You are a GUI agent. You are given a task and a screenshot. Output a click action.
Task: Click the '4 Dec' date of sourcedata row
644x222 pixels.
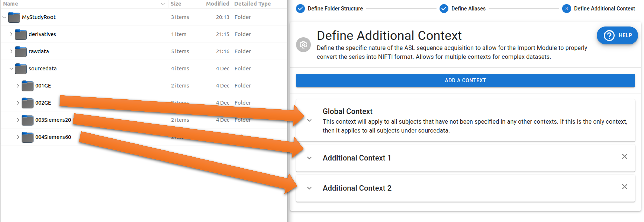tap(222, 69)
